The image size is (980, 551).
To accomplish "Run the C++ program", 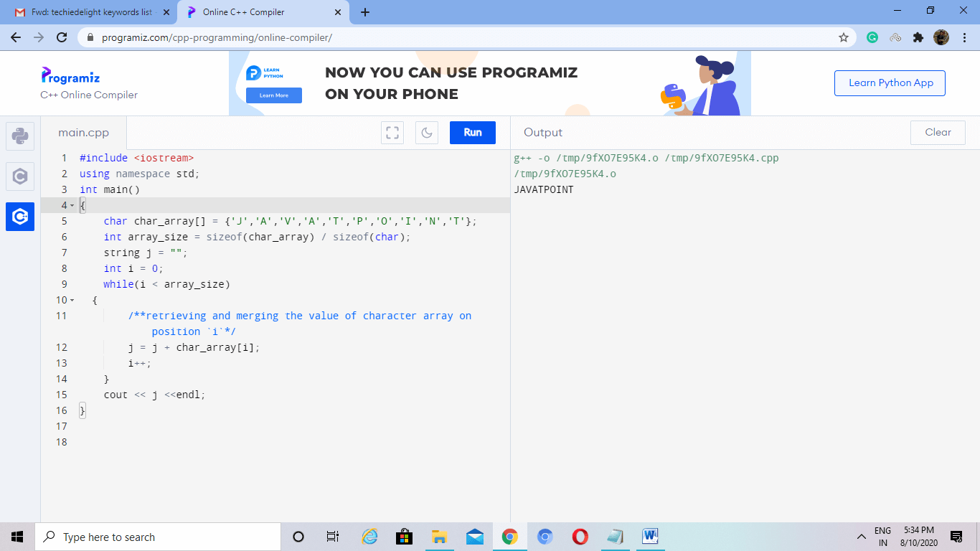I will (472, 132).
